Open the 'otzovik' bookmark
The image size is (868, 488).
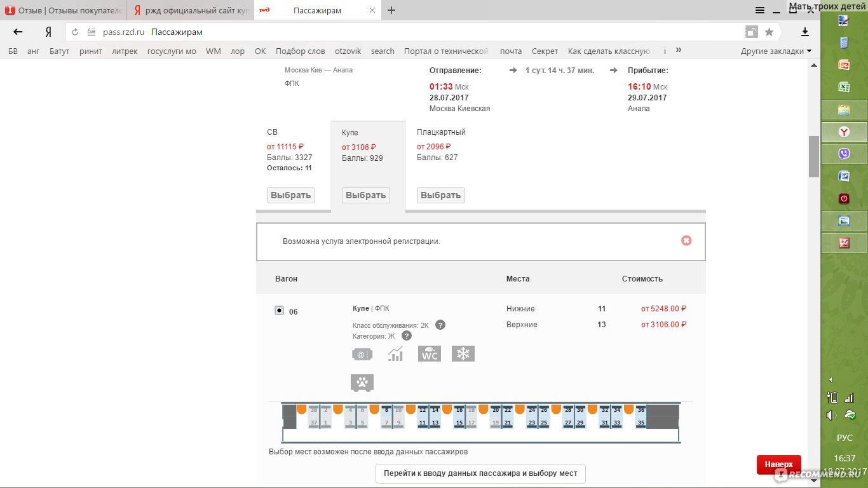(348, 51)
